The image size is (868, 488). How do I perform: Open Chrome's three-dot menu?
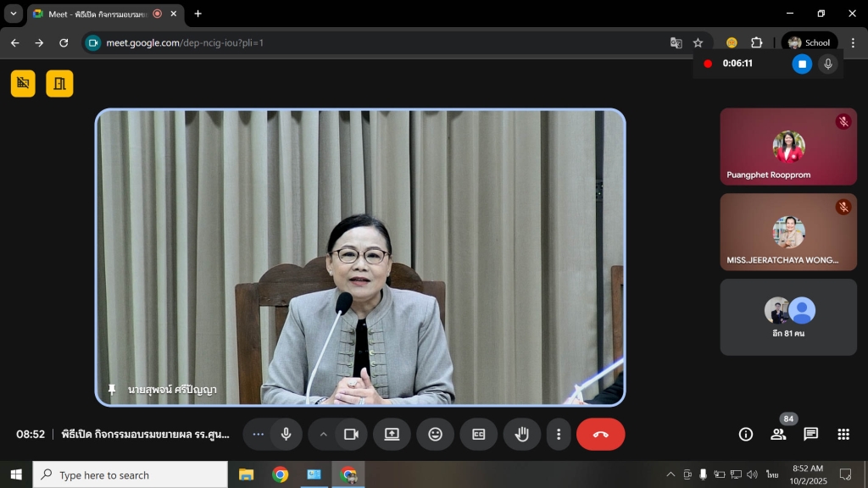[853, 42]
